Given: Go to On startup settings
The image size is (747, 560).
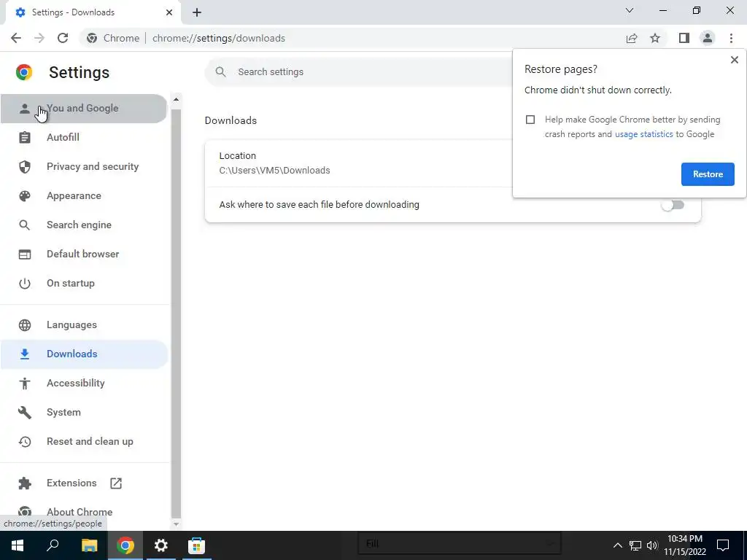Looking at the screenshot, I should pos(84,284).
